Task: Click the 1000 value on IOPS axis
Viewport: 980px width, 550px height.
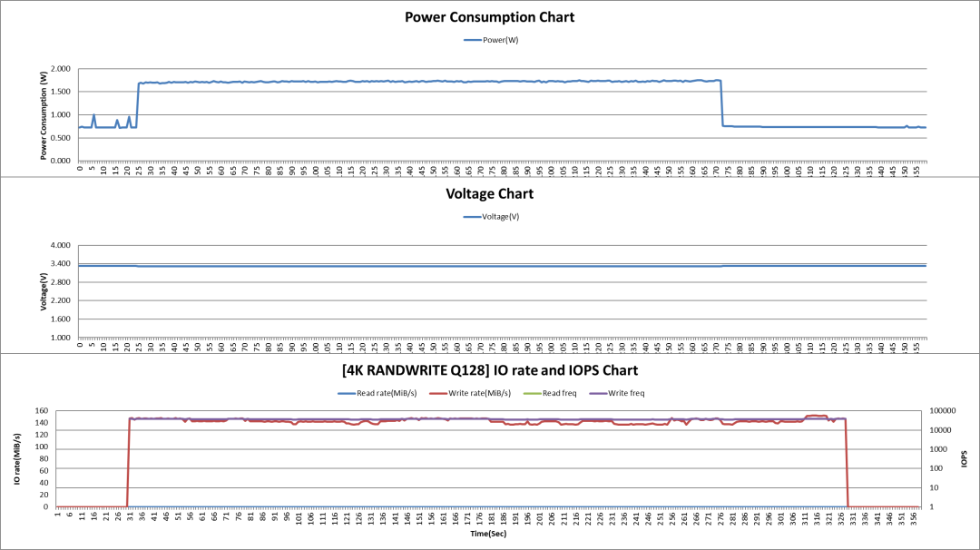Action: [939, 449]
